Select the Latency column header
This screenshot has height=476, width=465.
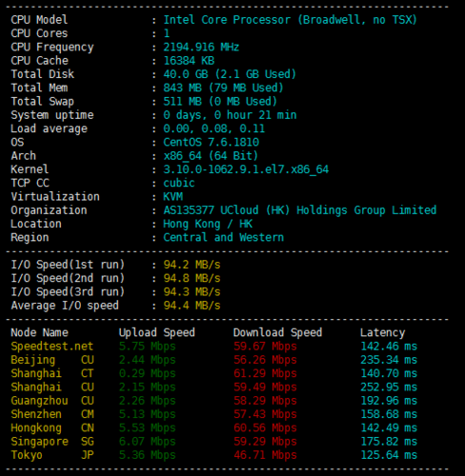(382, 333)
